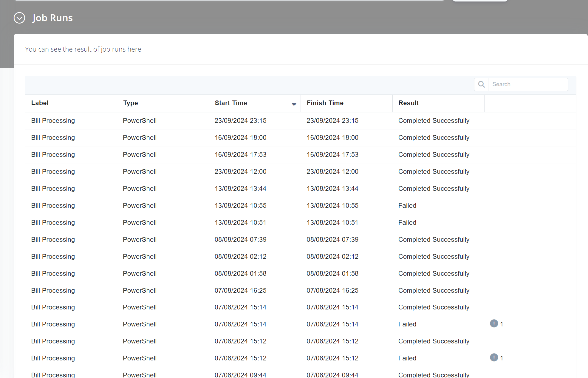Screen dimensions: 588x378
Task: Sort by the Type column header
Action: coord(131,103)
